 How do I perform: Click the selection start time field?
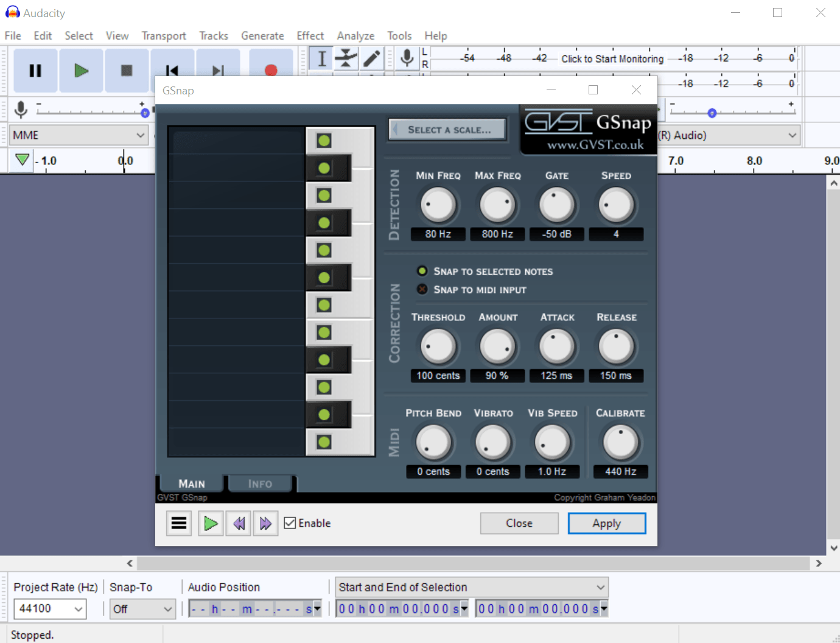[398, 609]
